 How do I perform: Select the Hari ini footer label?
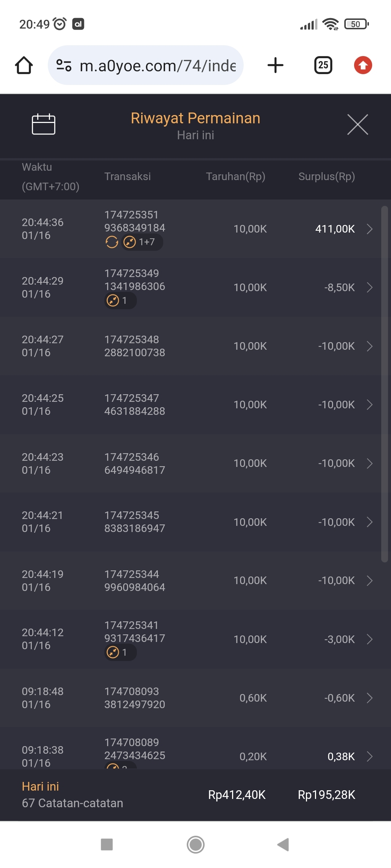(x=40, y=786)
